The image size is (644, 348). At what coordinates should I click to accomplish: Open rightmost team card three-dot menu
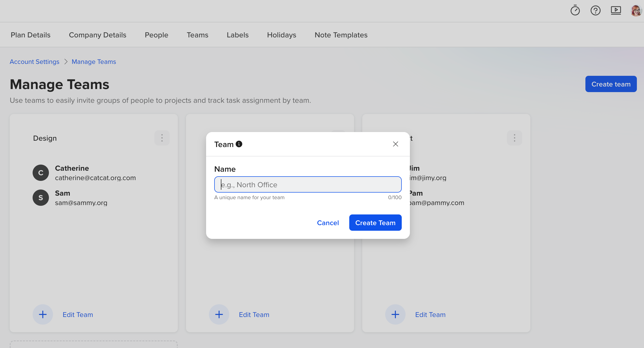pos(515,138)
